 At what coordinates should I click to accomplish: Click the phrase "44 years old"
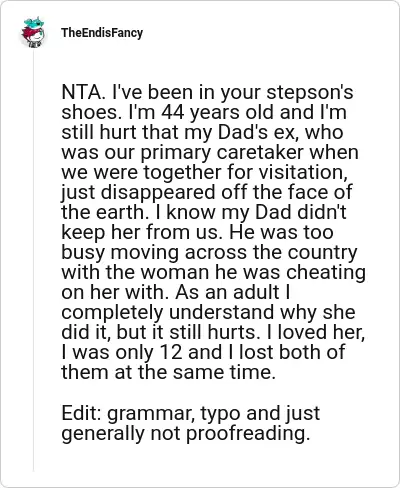click(218, 112)
